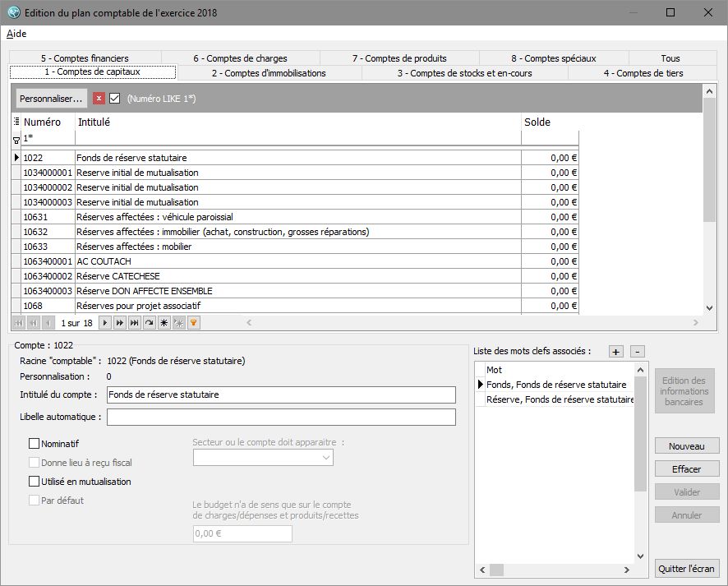The image size is (728, 586).
Task: Click the Libelle automatique text field
Action: pyautogui.click(x=281, y=418)
